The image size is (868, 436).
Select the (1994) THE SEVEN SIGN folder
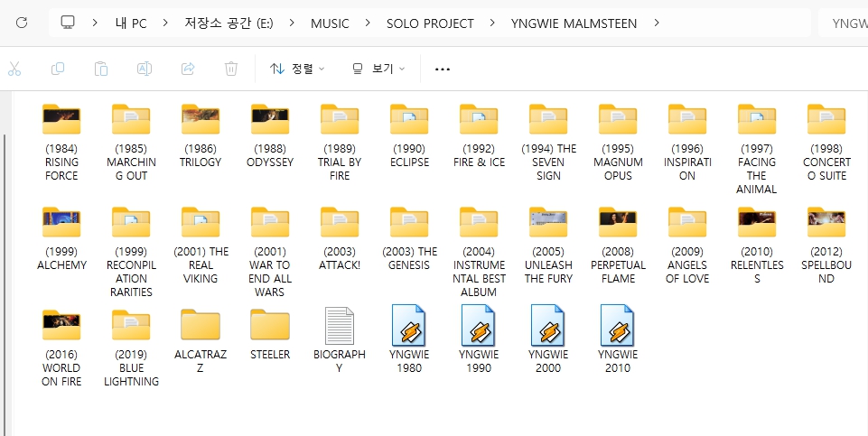548,143
